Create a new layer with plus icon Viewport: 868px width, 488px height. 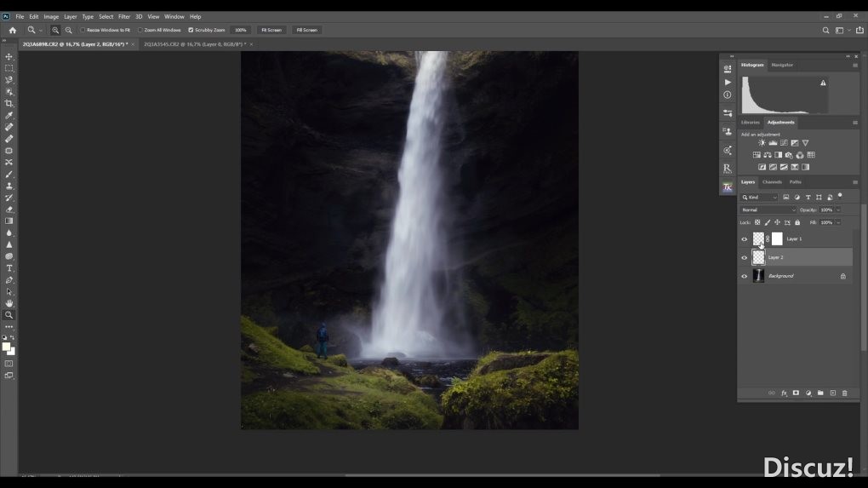[x=832, y=393]
